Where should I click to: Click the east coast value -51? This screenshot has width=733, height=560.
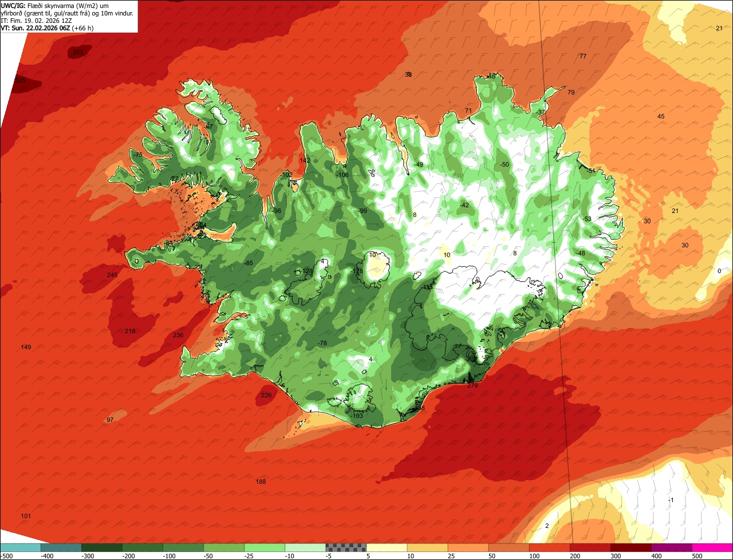(x=590, y=171)
